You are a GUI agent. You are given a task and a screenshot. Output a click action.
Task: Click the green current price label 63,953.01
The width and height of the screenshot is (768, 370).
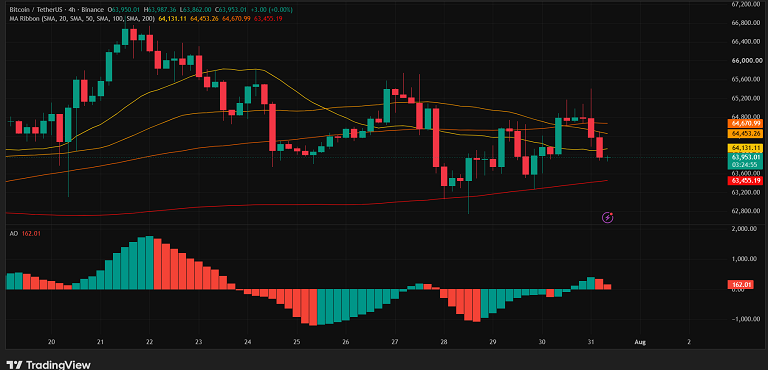coord(746,157)
